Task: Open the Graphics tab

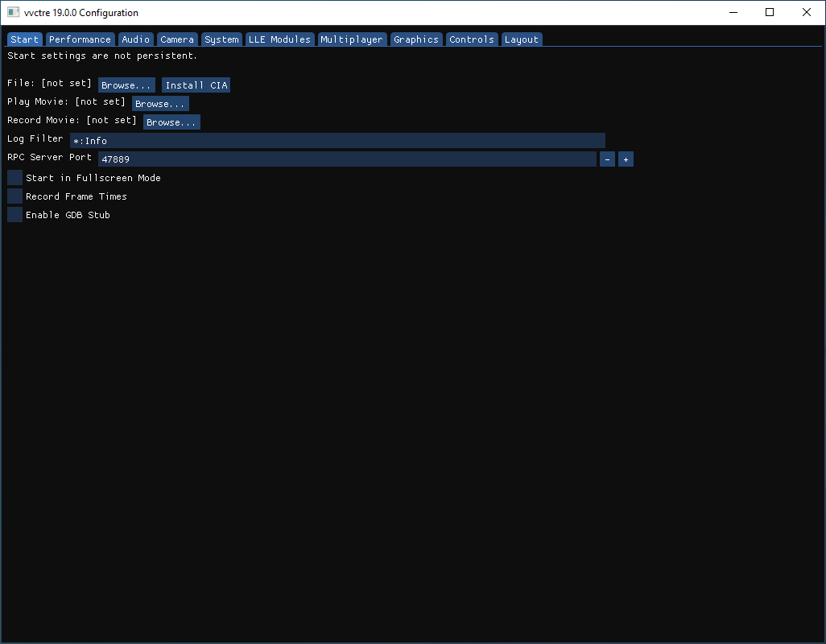Action: point(415,39)
